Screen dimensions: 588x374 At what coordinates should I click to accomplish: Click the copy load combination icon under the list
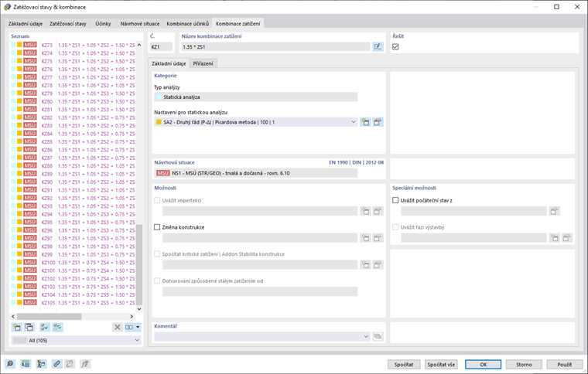click(x=29, y=327)
